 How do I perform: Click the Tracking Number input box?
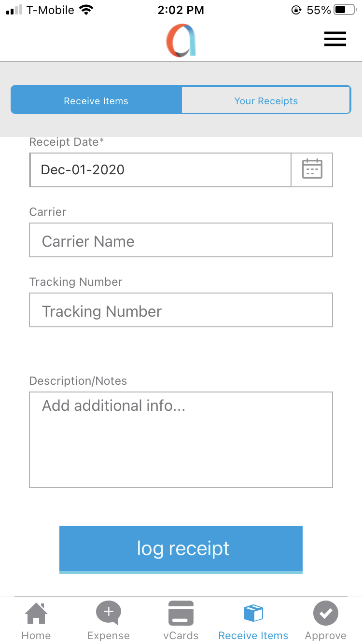coord(181,310)
